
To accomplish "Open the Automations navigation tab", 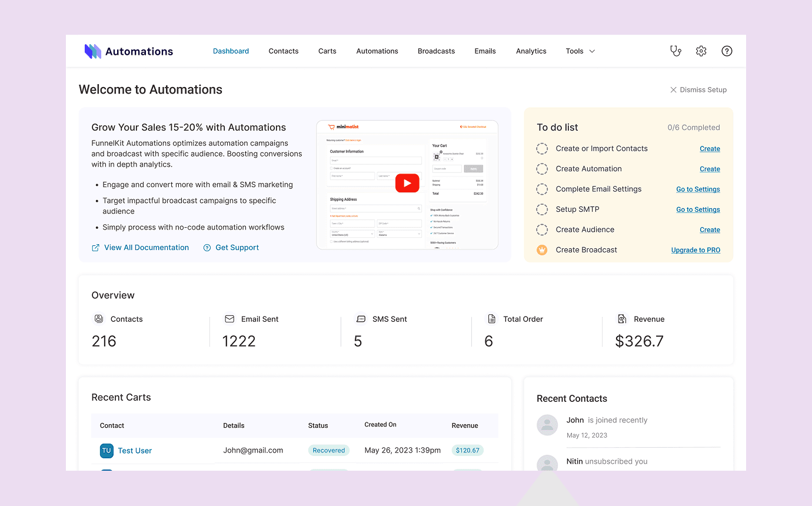I will (x=377, y=51).
